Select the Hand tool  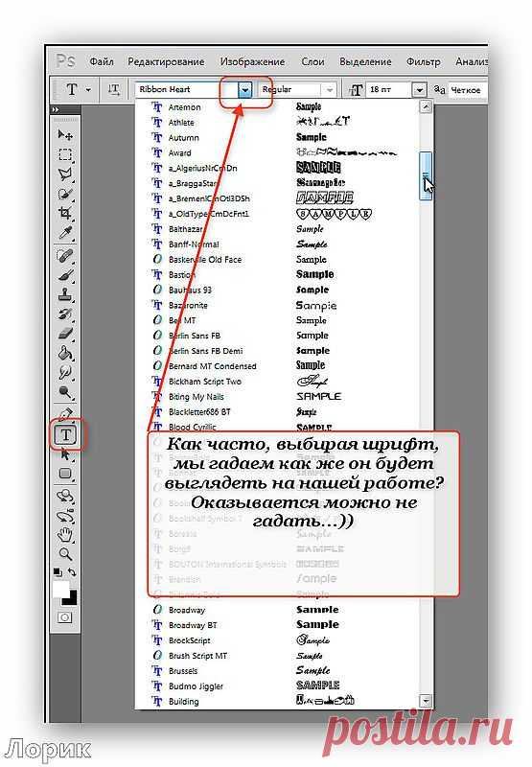click(x=65, y=535)
